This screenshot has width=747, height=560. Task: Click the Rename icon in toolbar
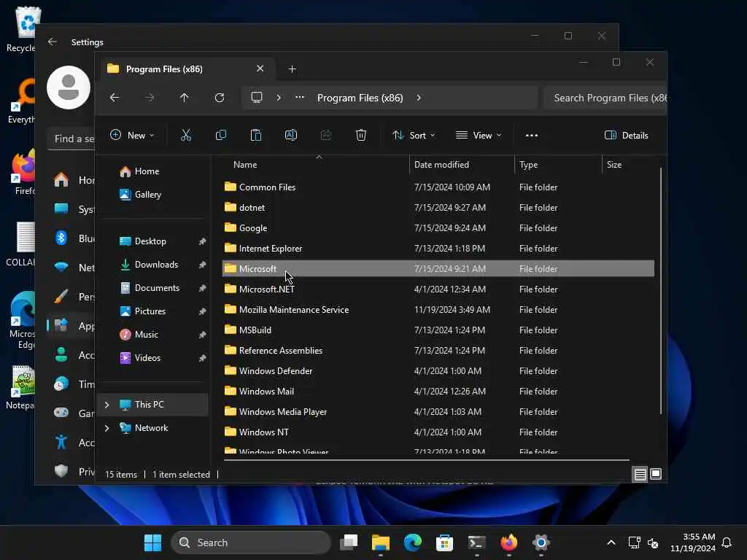click(x=291, y=135)
